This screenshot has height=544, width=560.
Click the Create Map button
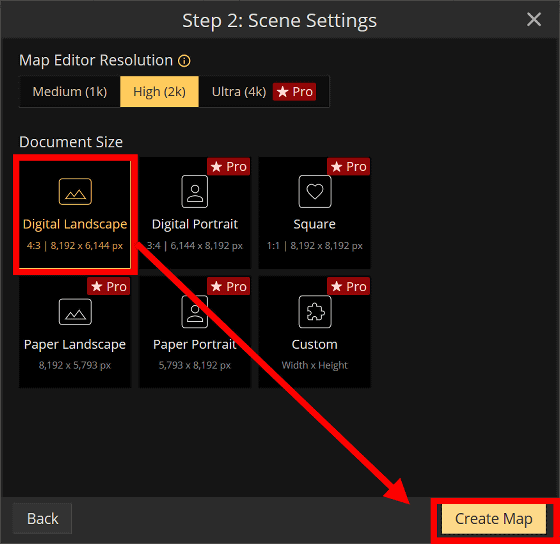494,519
